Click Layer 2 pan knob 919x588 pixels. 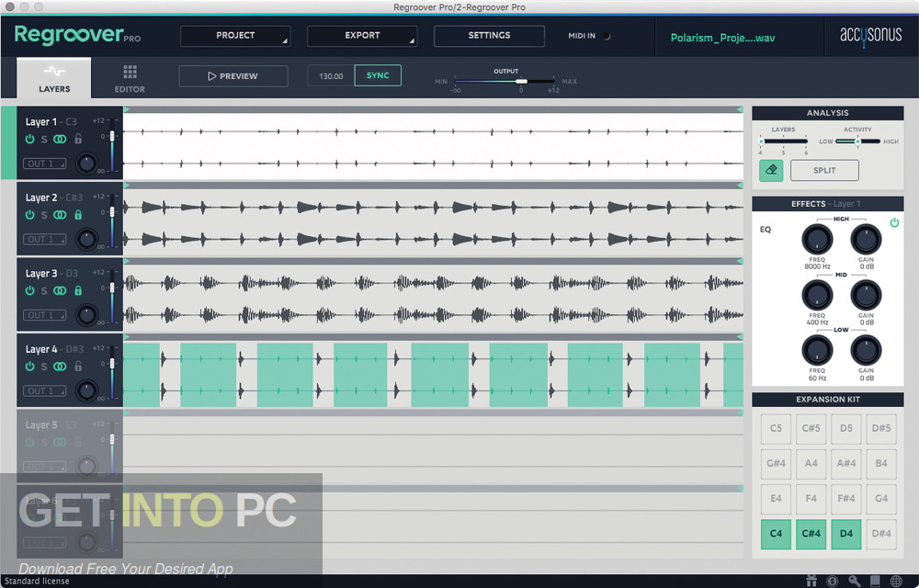[x=86, y=239]
